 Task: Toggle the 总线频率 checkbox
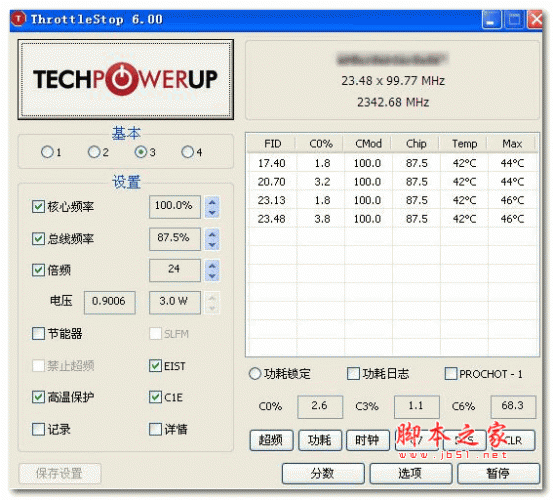[x=38, y=239]
